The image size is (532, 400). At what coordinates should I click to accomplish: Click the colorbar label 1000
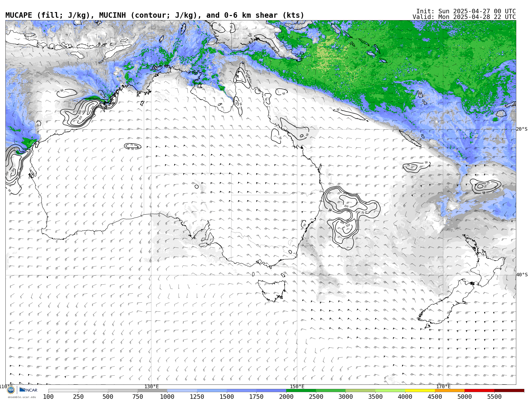[x=167, y=397]
